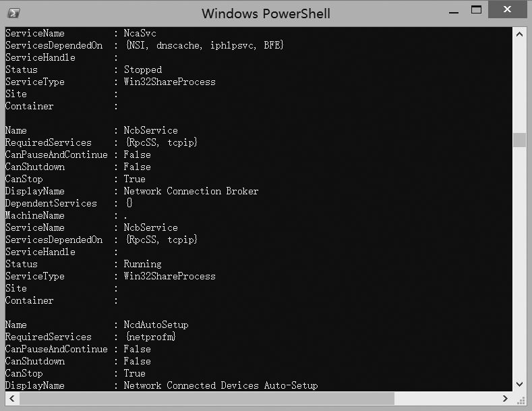Click the 'Network Connection Broker' display name
Image resolution: width=532 pixels, height=411 pixels.
pos(191,191)
